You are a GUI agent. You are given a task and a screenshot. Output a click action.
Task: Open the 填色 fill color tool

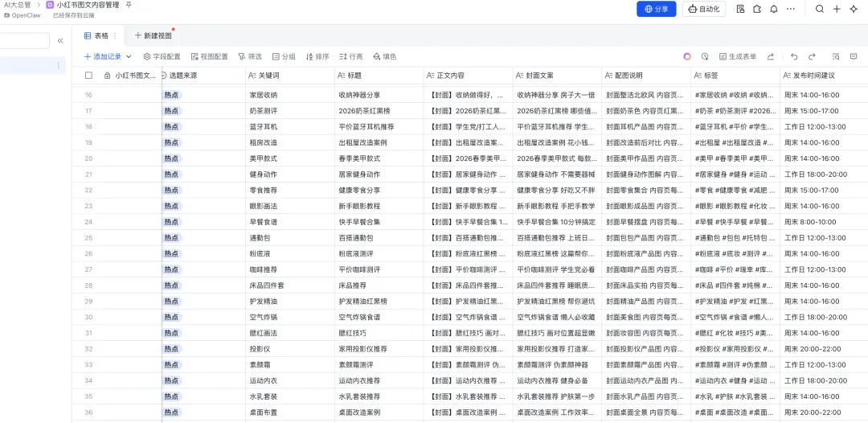pyautogui.click(x=385, y=56)
